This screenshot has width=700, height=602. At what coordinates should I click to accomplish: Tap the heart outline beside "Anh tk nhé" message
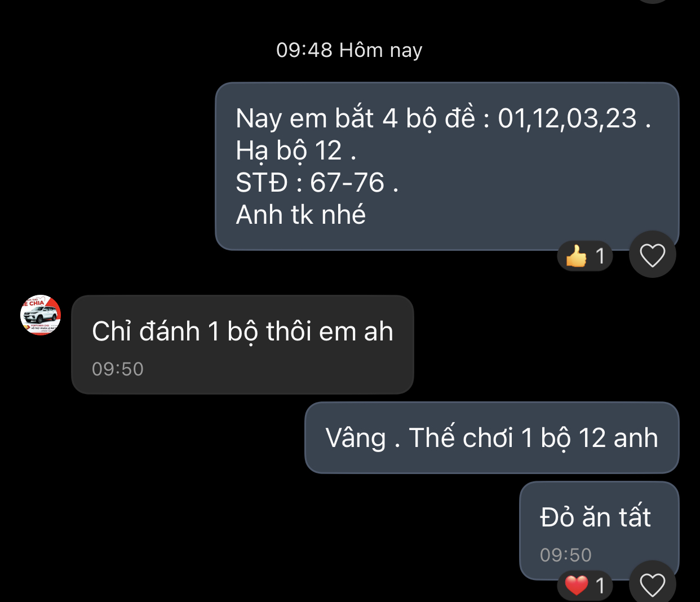[x=653, y=255]
